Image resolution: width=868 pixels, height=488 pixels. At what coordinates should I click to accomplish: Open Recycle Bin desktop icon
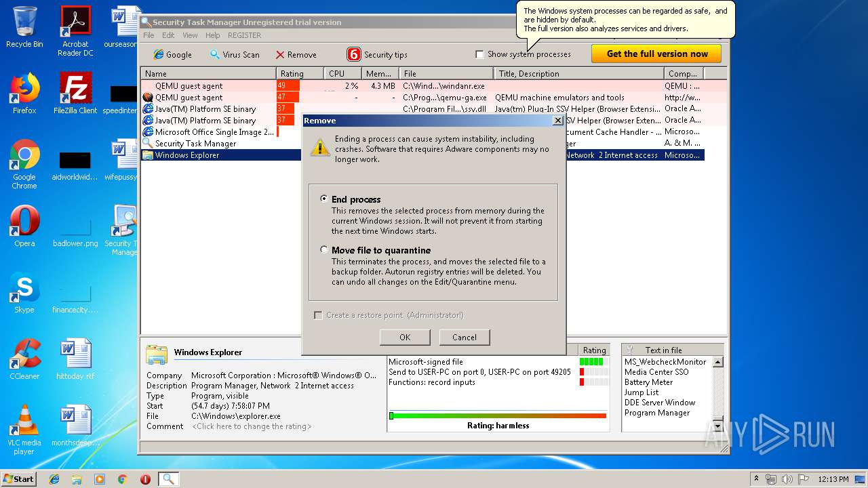pyautogui.click(x=24, y=27)
